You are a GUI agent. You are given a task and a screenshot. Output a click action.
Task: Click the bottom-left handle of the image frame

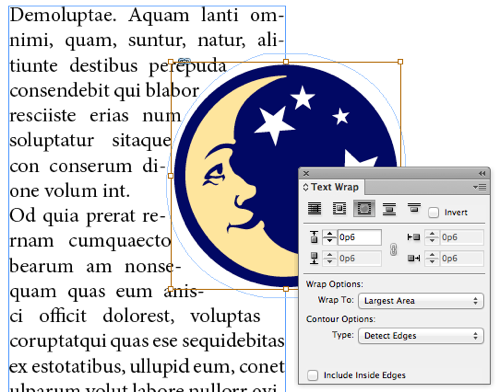171,289
